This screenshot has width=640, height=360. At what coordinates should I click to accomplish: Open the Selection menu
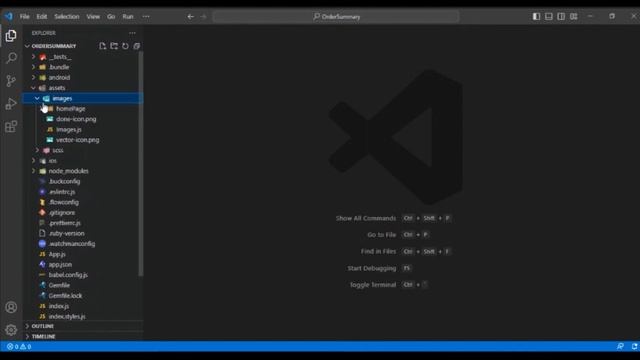pyautogui.click(x=67, y=17)
